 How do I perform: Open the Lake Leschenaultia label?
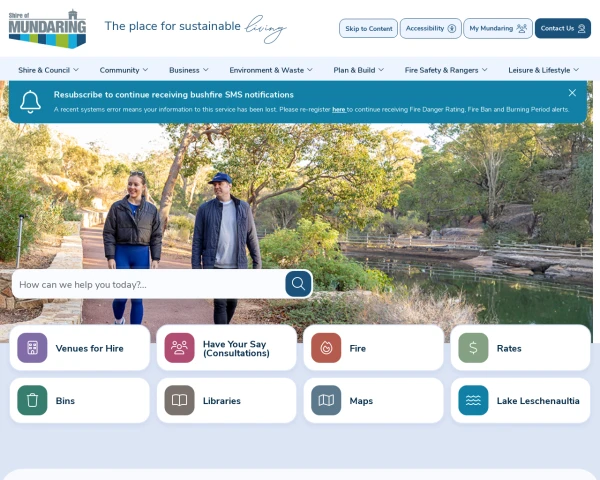point(538,401)
